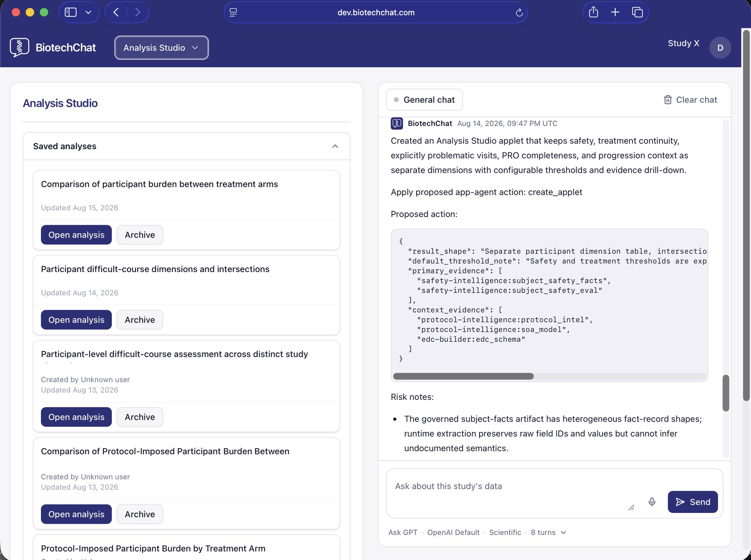Click the Clear chat trash icon
The width and height of the screenshot is (751, 560).
click(x=668, y=100)
